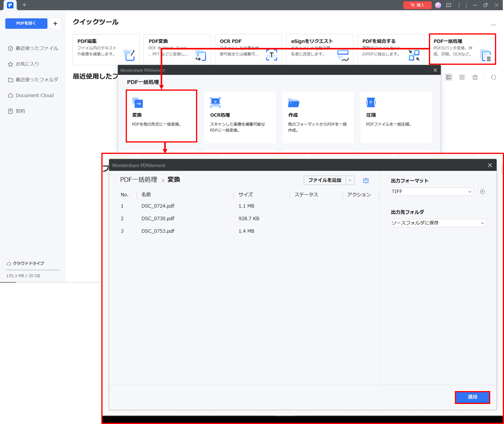Choose the 変換 batch option
The height and width of the screenshot is (424, 504).
coord(161,116)
